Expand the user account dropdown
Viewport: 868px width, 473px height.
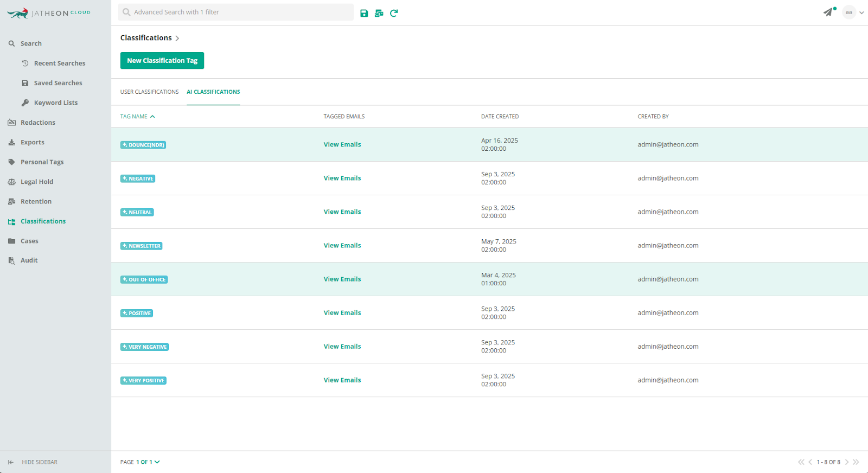click(x=861, y=12)
